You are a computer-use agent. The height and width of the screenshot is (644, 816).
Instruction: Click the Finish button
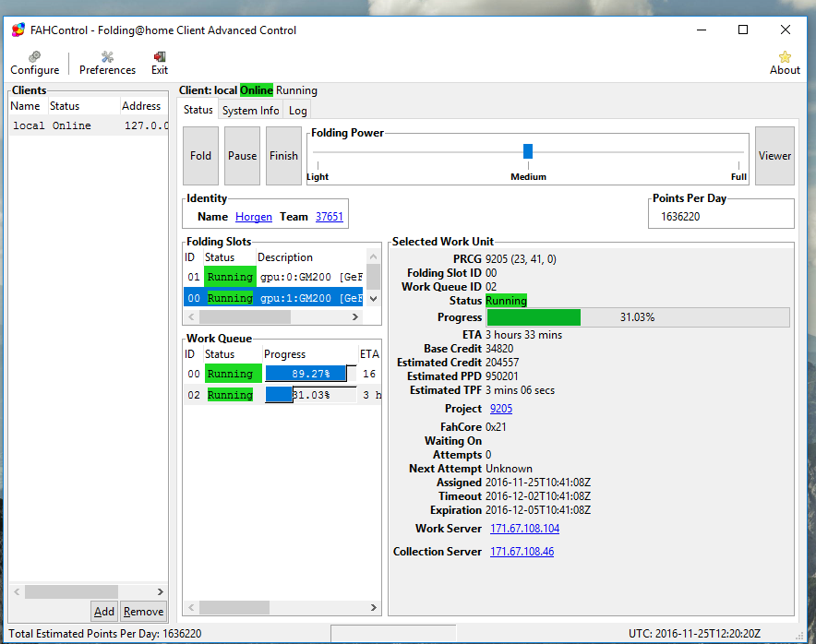tap(283, 156)
